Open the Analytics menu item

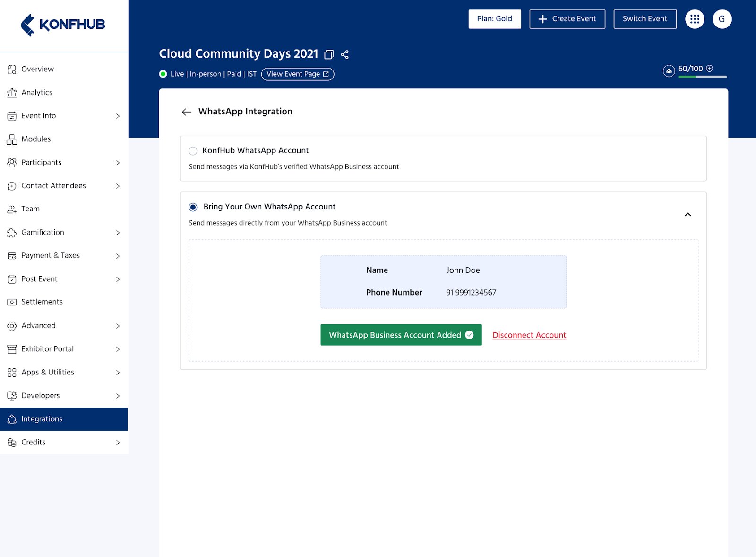(64, 93)
